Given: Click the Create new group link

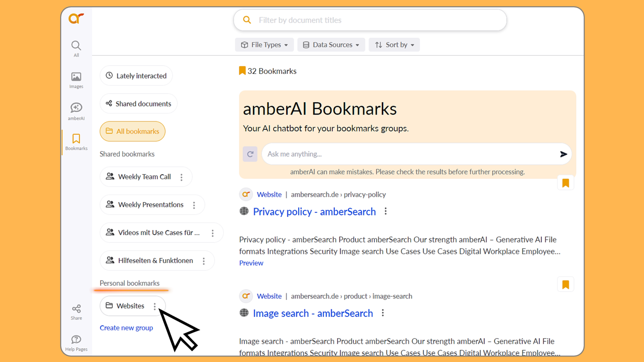Looking at the screenshot, I should 126,328.
